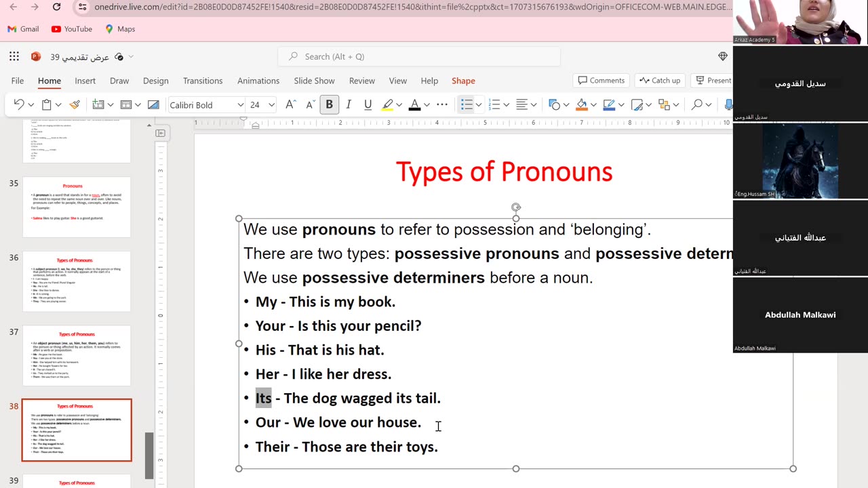Click the Catch up button
This screenshot has height=488, width=868.
coord(660,81)
